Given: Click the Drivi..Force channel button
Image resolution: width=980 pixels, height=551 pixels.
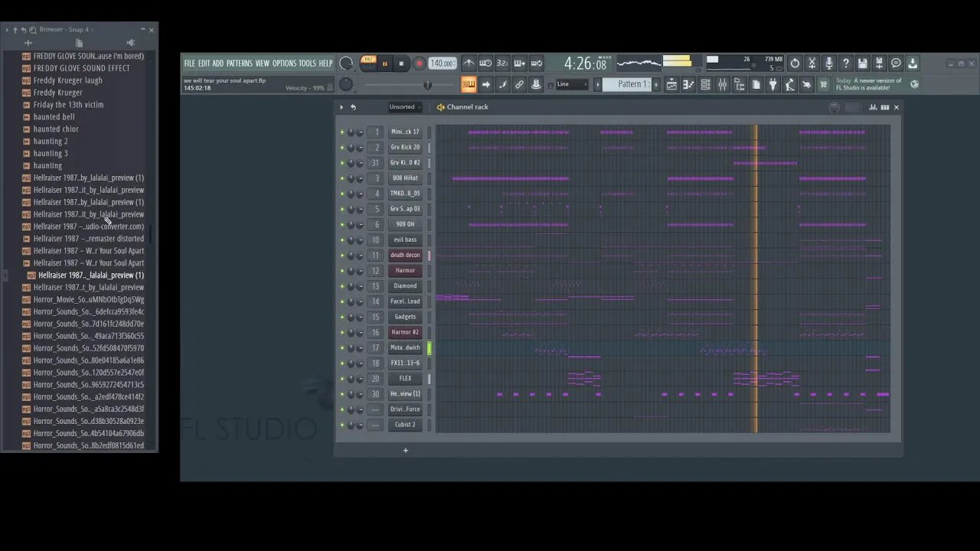Looking at the screenshot, I should (405, 409).
